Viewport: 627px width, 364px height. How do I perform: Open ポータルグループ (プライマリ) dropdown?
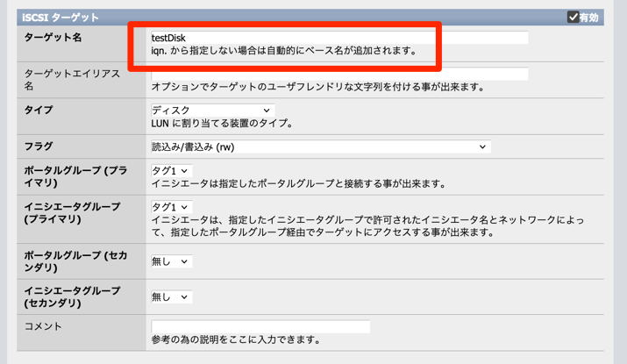coord(171,170)
